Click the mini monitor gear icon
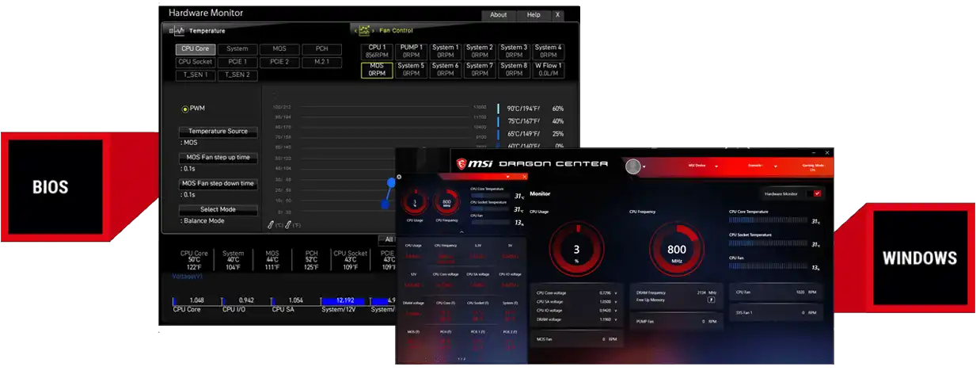 tap(399, 177)
